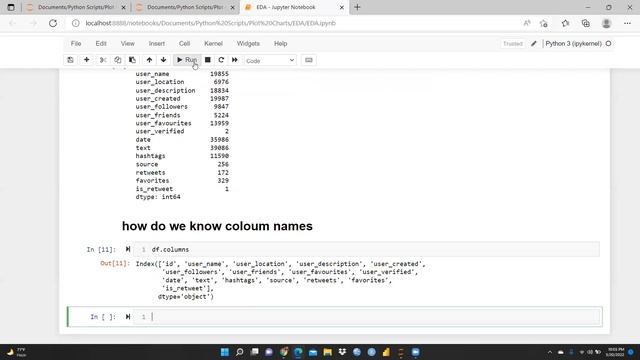Go back in the browser
Viewport: 640px width, 360px height.
(13, 23)
